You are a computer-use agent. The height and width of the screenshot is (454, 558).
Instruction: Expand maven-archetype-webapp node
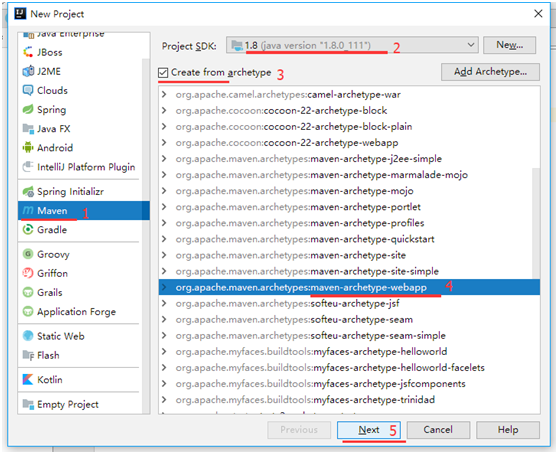[x=164, y=287]
